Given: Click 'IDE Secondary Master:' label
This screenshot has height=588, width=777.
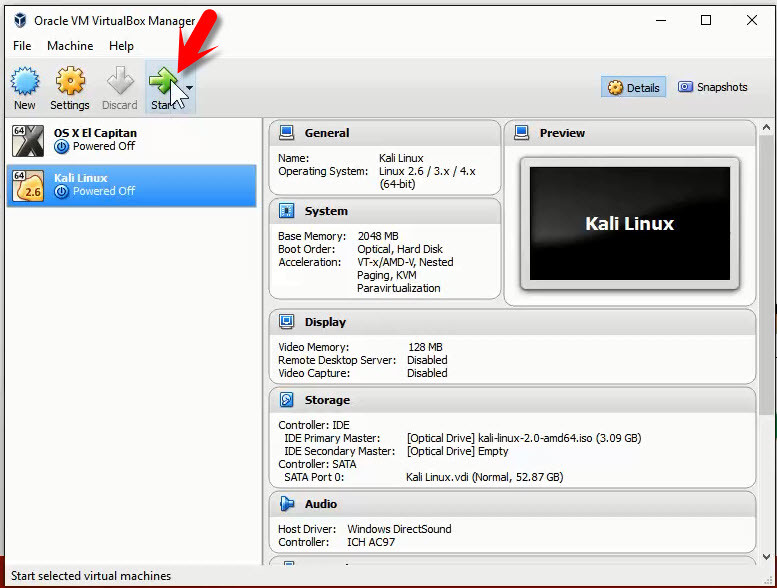Looking at the screenshot, I should [x=339, y=451].
